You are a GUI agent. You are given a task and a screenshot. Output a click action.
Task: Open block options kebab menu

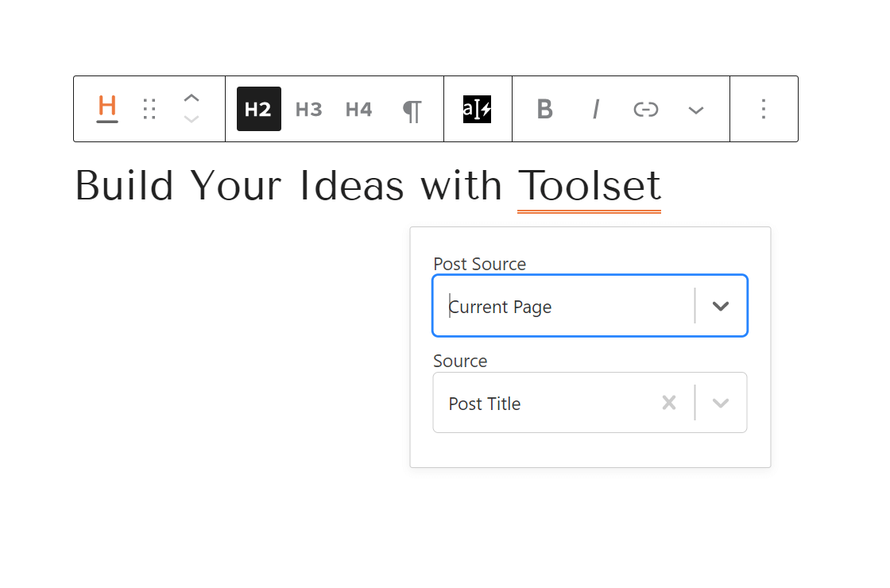pos(764,109)
